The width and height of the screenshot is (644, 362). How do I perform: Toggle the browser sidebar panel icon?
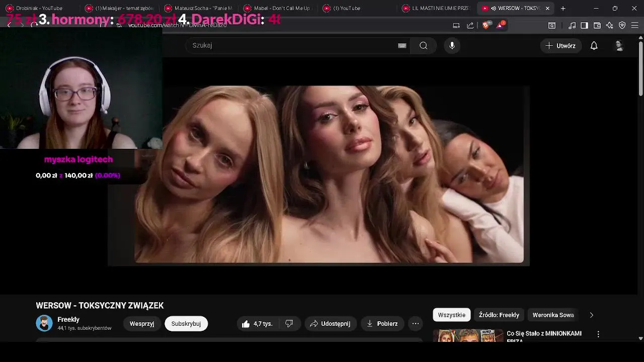pyautogui.click(x=584, y=25)
